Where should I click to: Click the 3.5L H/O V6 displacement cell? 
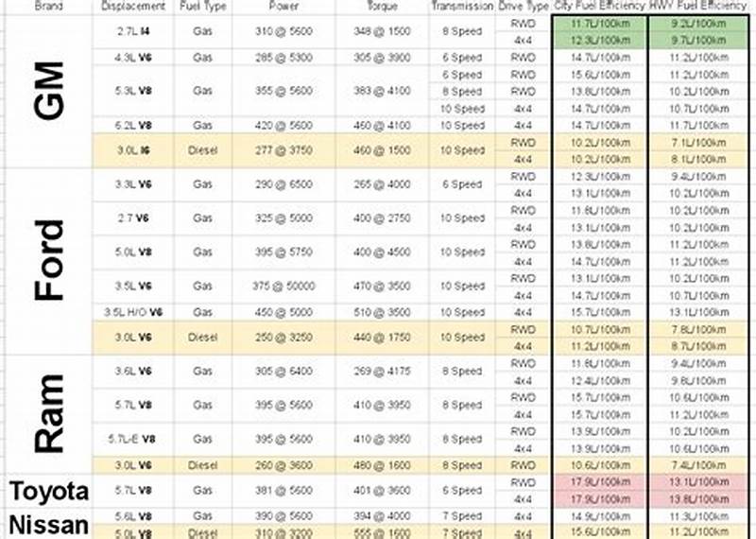click(x=133, y=312)
